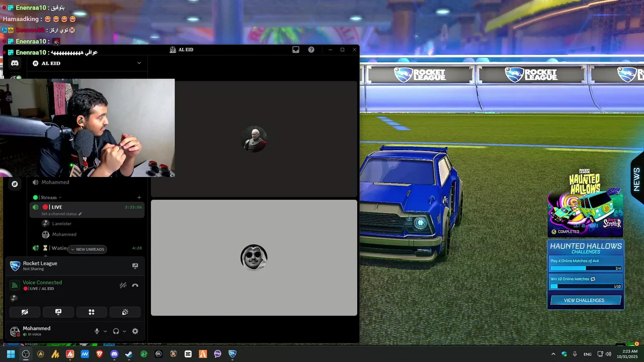The width and height of the screenshot is (644, 362).
Task: Open activities launcher button
Action: coord(92,312)
